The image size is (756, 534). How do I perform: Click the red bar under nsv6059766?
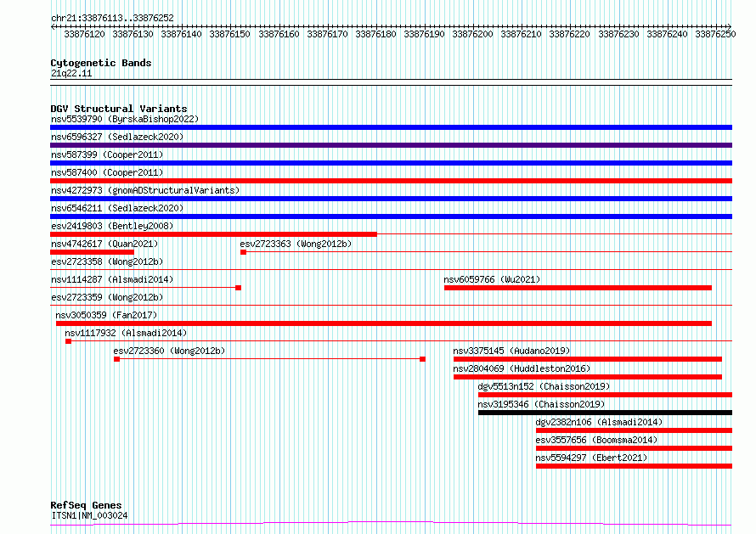tap(578, 288)
